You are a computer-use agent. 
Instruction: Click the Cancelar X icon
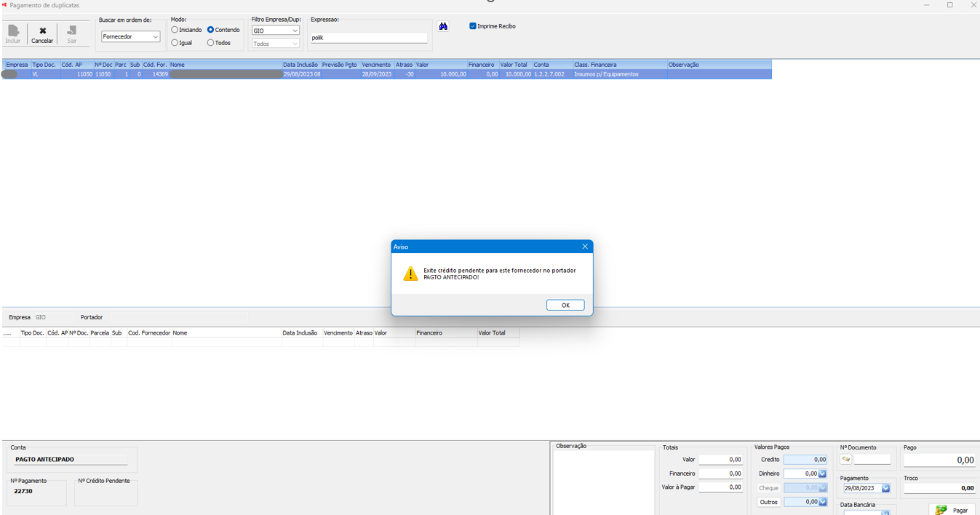(x=42, y=31)
